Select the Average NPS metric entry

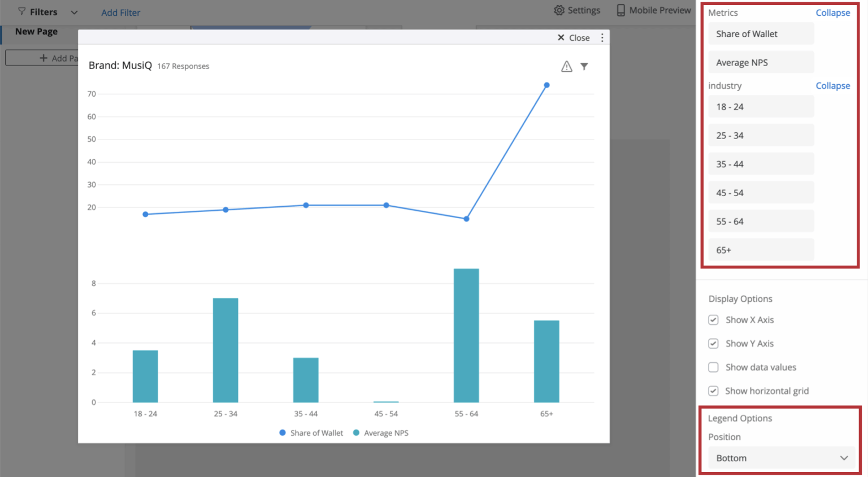coord(761,62)
